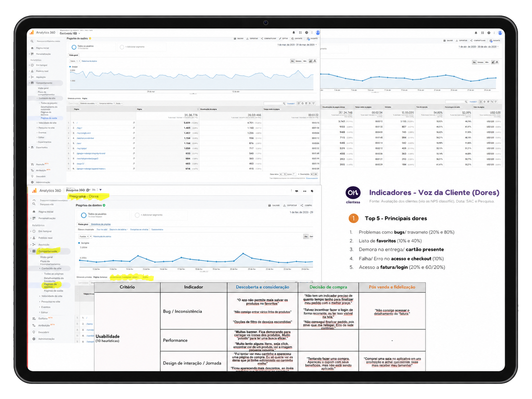Click the search icon in the March report sidebar
532x399 pixels.
click(32, 42)
